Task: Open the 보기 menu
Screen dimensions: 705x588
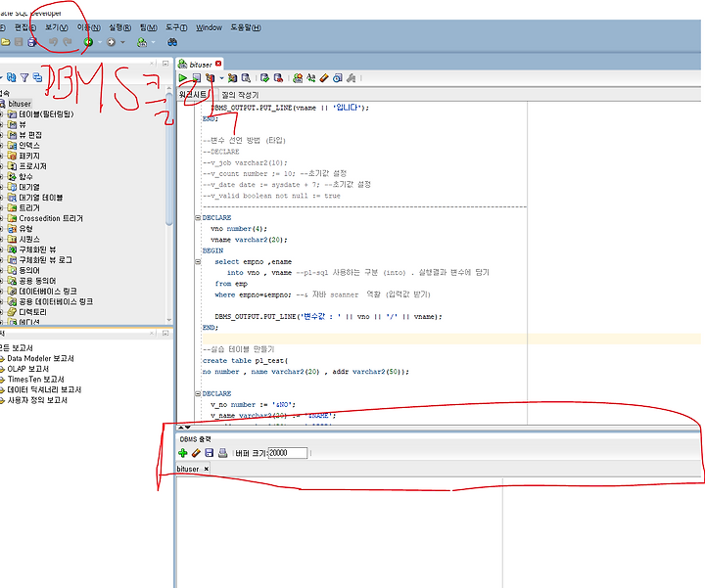Action: (56, 27)
